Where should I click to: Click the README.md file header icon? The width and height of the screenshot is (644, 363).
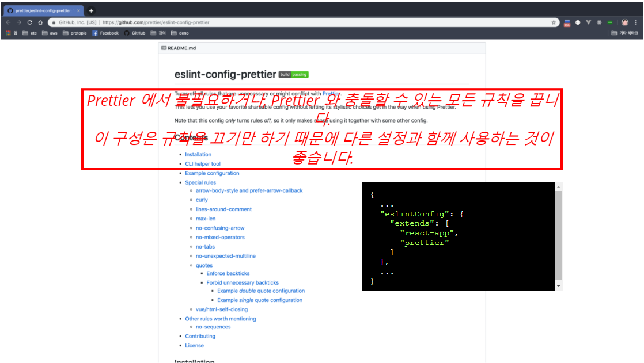[x=164, y=48]
